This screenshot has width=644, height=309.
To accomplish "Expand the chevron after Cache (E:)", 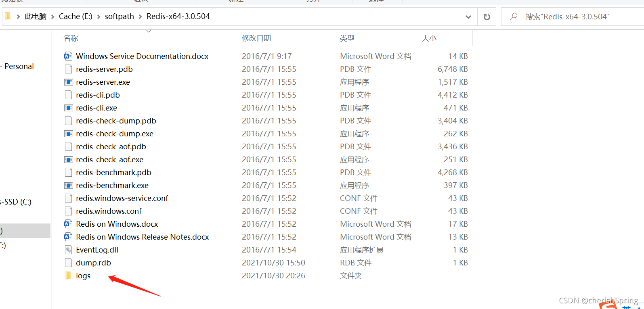I will tap(99, 17).
